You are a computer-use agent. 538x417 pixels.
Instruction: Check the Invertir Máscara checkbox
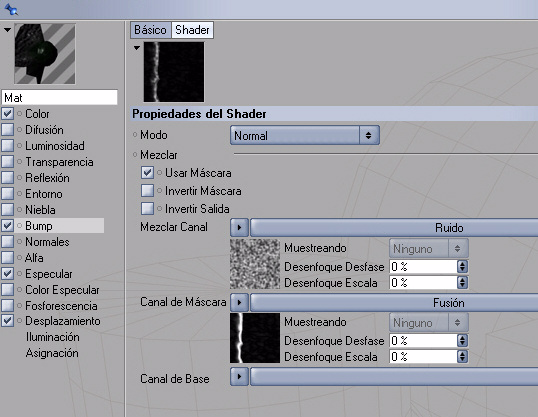147,190
